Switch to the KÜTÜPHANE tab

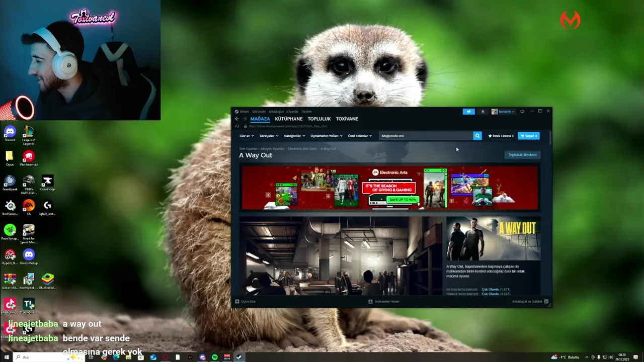click(289, 119)
